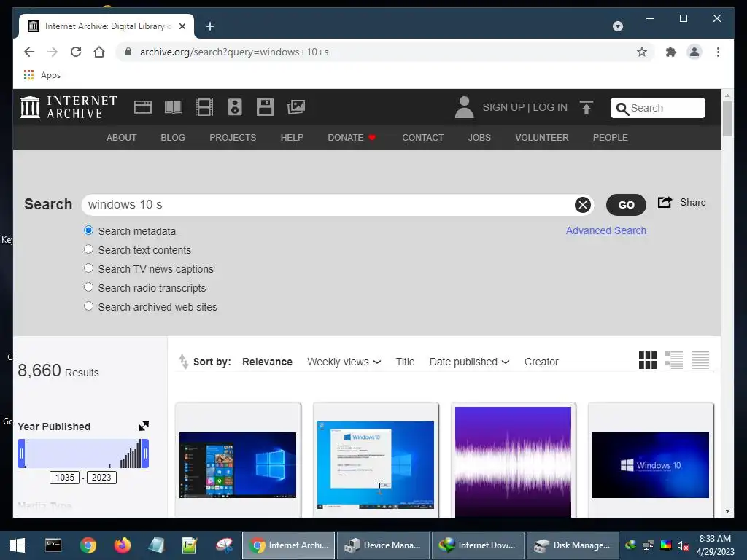Screen dimensions: 747x560
Task: Open the Texts book icon
Action: 174,107
